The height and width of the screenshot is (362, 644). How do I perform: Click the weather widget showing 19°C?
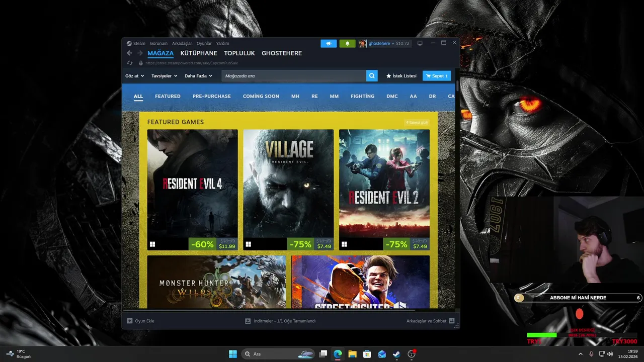click(19, 354)
